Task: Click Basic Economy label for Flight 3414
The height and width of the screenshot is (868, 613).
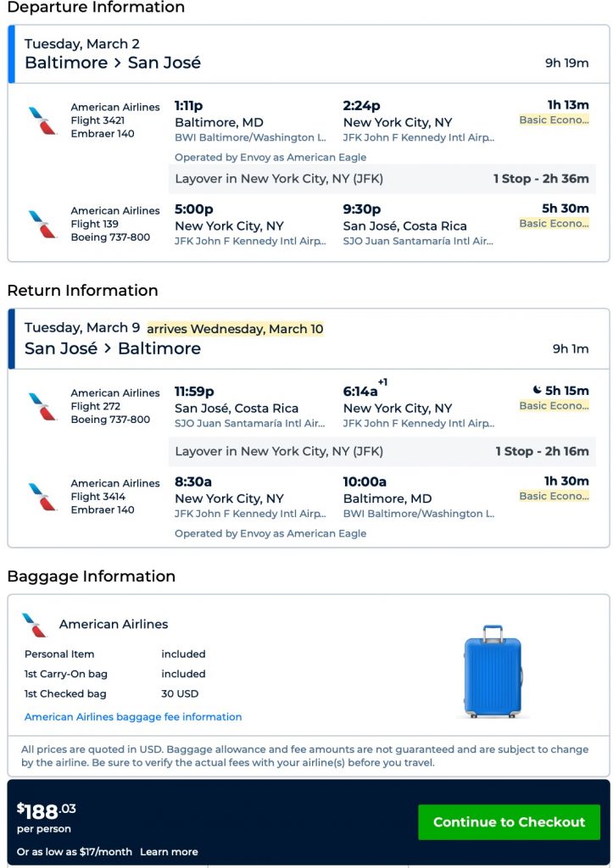Action: 554,497
